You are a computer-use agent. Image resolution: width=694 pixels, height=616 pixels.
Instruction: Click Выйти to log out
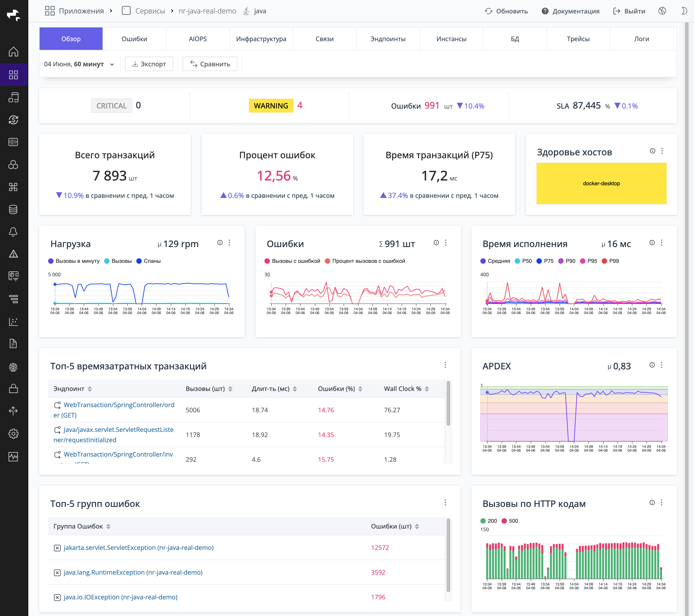[629, 11]
